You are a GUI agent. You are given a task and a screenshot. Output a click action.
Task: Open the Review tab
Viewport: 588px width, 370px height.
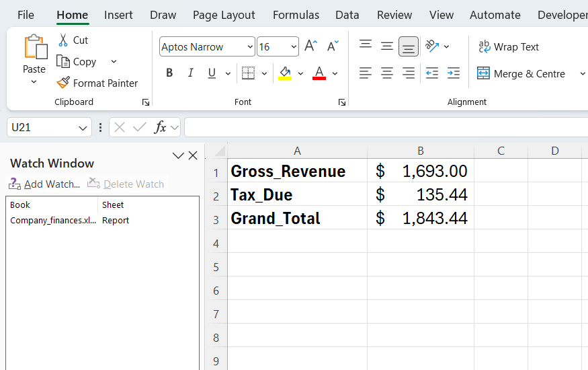click(x=394, y=15)
